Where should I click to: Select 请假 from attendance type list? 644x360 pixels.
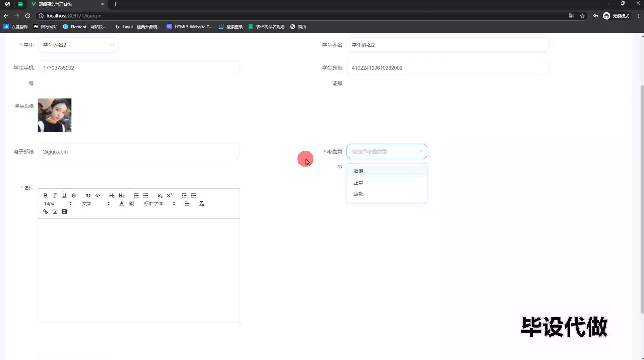387,171
